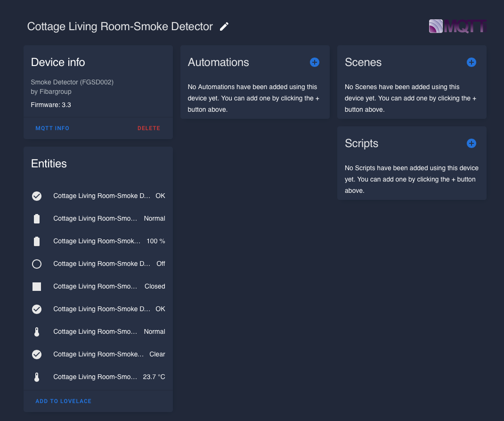Click the check-circle icon on the Clear entity
This screenshot has width=504, height=421.
coord(37,355)
